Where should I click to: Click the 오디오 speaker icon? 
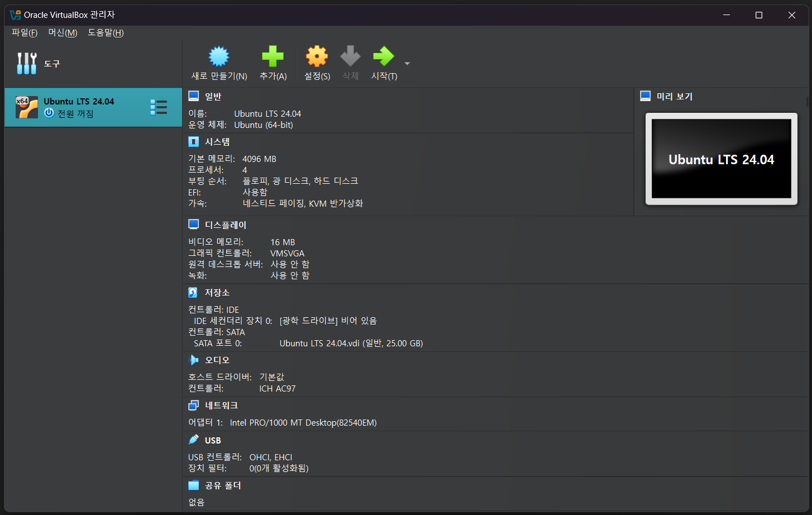pyautogui.click(x=194, y=360)
